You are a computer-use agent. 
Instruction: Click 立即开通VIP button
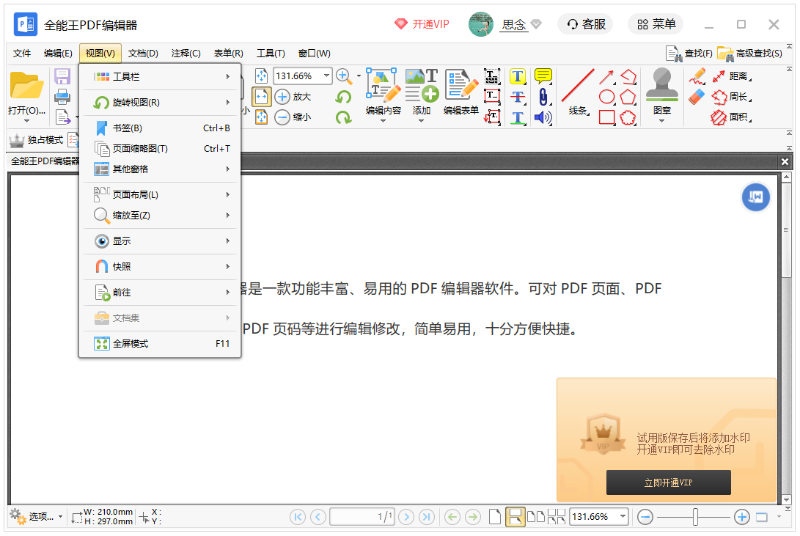(x=668, y=482)
